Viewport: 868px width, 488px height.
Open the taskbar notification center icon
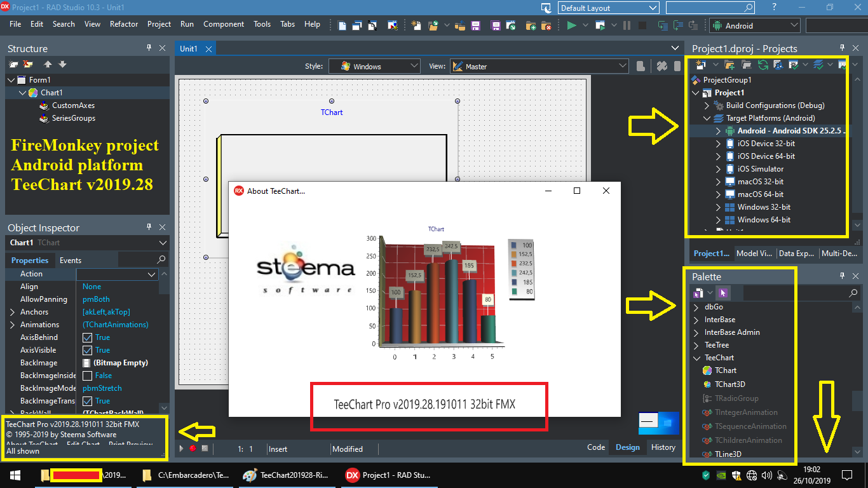tap(847, 475)
